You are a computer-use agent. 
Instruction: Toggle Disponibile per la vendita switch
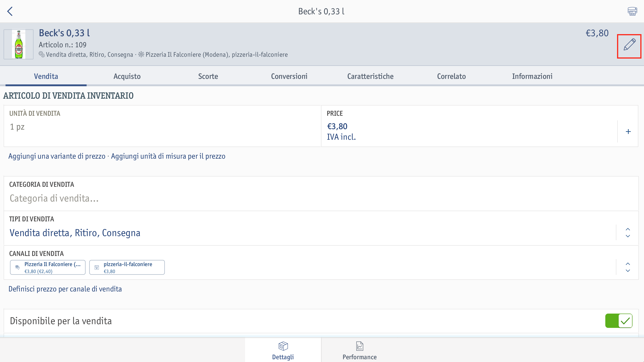[x=618, y=321]
